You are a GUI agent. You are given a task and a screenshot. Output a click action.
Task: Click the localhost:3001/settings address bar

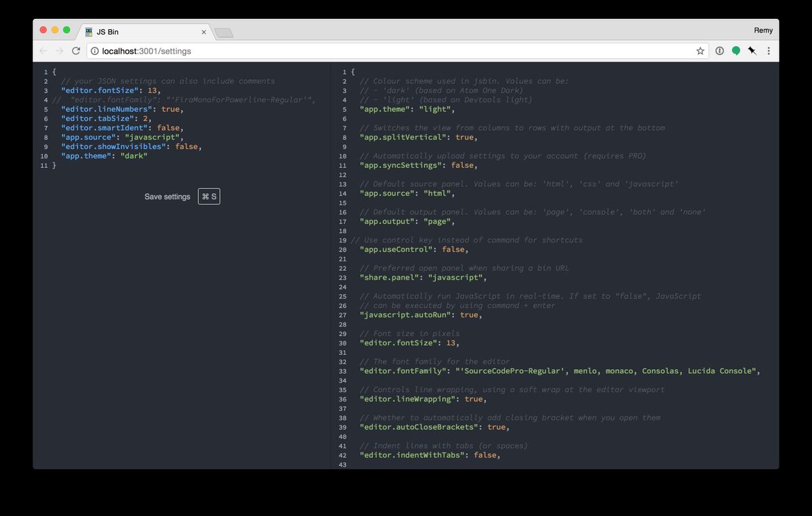tap(392, 51)
